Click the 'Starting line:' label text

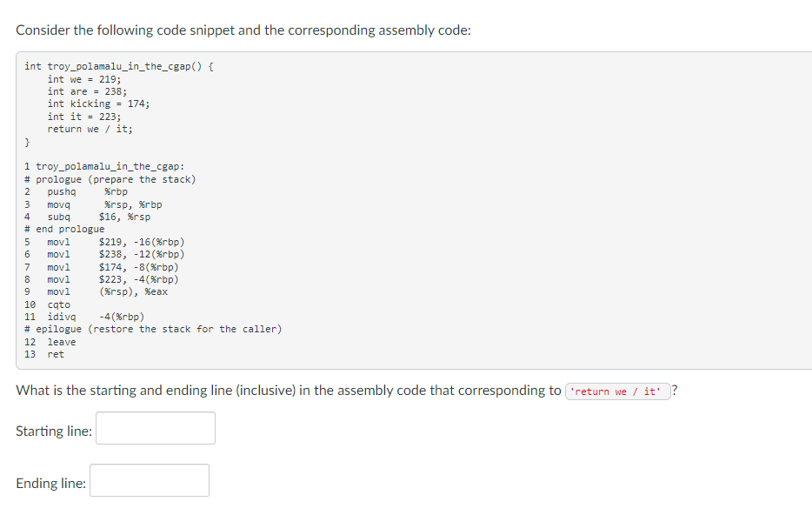(x=54, y=431)
